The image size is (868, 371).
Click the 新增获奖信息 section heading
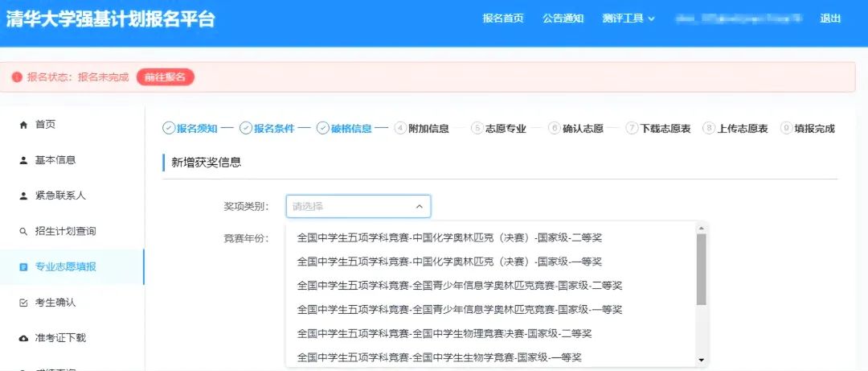tap(206, 163)
